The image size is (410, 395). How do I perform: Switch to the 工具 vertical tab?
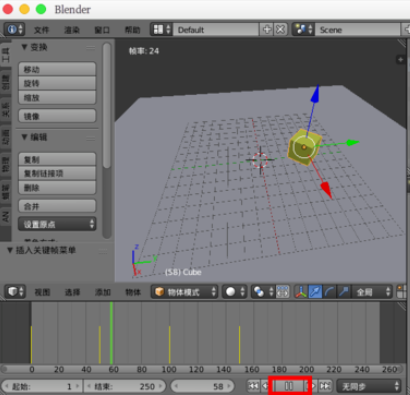pos(6,55)
